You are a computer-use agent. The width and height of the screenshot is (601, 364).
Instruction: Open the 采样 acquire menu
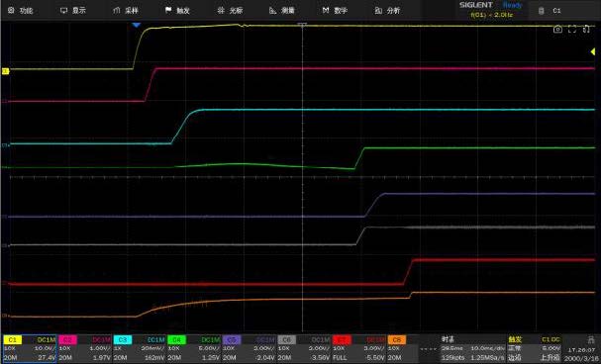click(126, 10)
